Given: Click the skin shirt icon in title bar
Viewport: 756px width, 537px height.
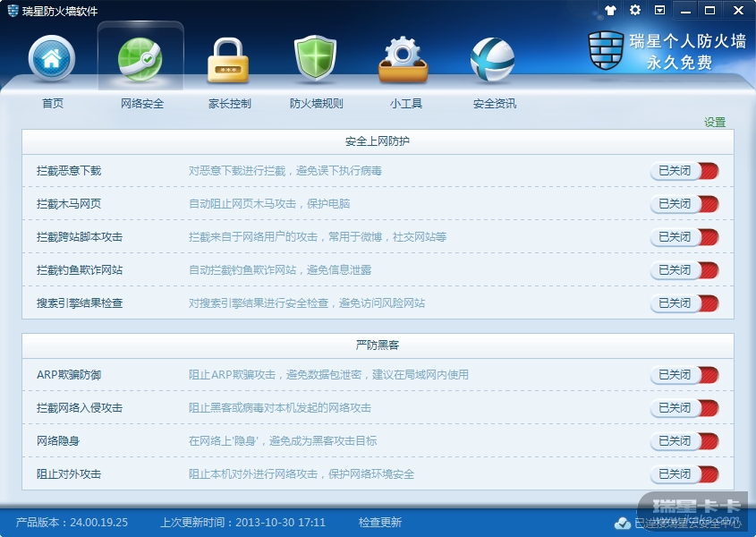Looking at the screenshot, I should click(x=610, y=10).
